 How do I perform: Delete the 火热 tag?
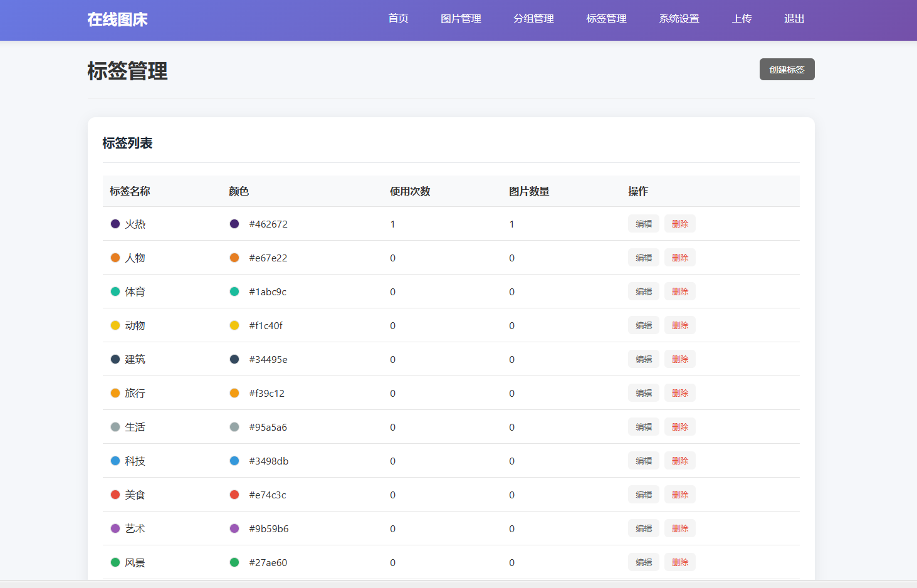680,224
